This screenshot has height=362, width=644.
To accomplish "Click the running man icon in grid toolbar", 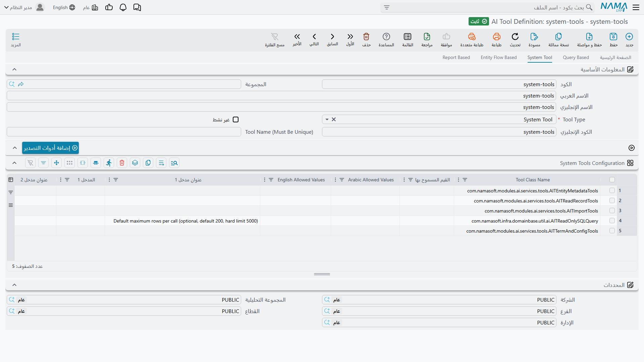I will tap(109, 163).
